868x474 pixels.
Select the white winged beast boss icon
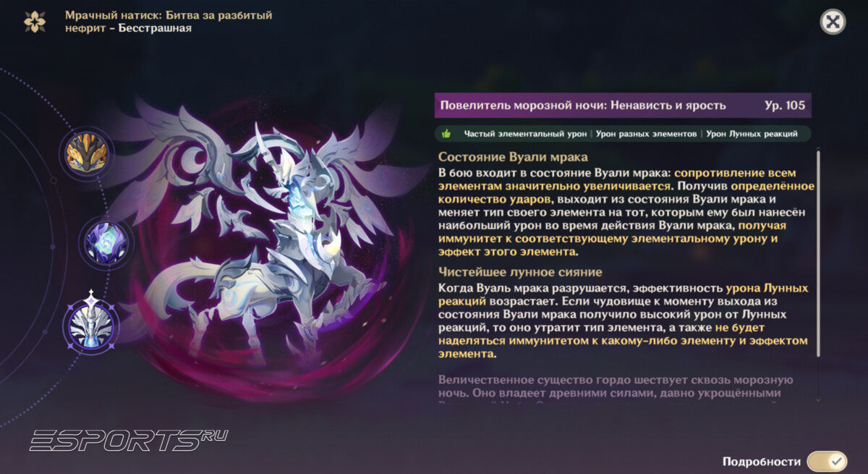[90, 324]
